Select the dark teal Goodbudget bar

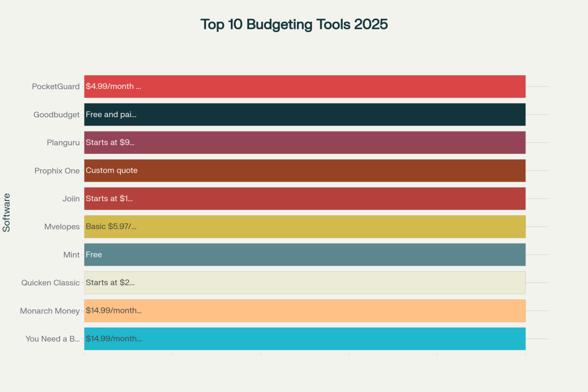[305, 115]
